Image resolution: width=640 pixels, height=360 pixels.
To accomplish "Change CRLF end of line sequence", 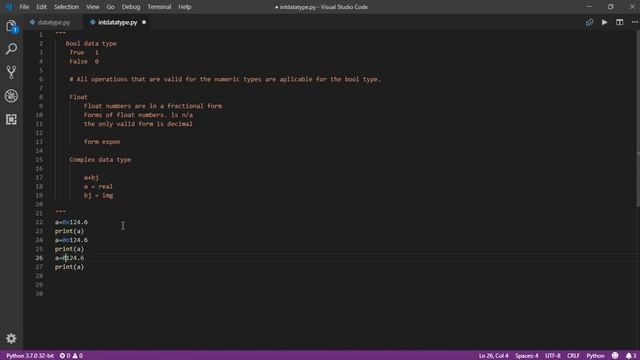I will point(573,356).
